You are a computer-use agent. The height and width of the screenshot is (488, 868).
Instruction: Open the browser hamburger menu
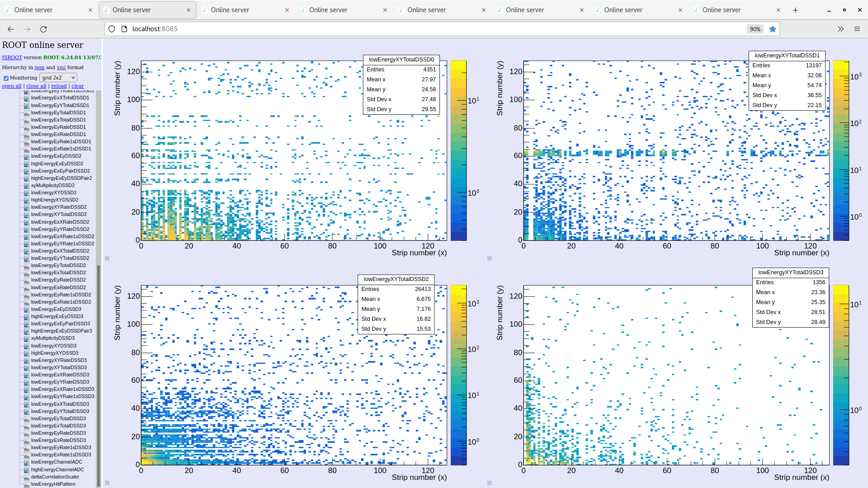(x=857, y=29)
